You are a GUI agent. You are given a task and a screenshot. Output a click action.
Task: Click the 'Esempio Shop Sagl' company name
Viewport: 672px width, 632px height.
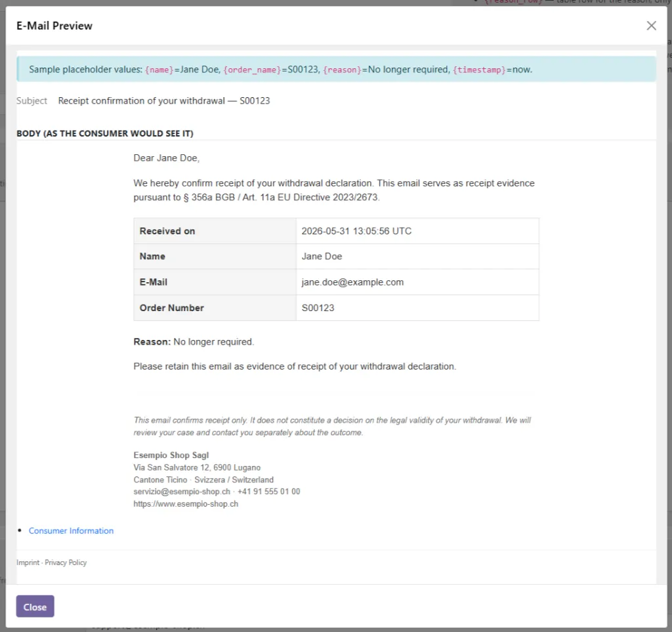click(171, 455)
